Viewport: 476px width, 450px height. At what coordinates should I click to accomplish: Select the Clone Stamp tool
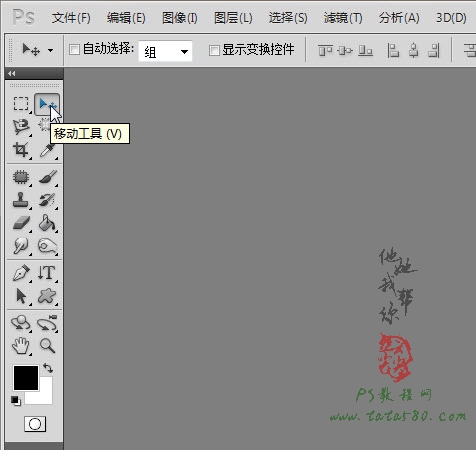coord(21,200)
